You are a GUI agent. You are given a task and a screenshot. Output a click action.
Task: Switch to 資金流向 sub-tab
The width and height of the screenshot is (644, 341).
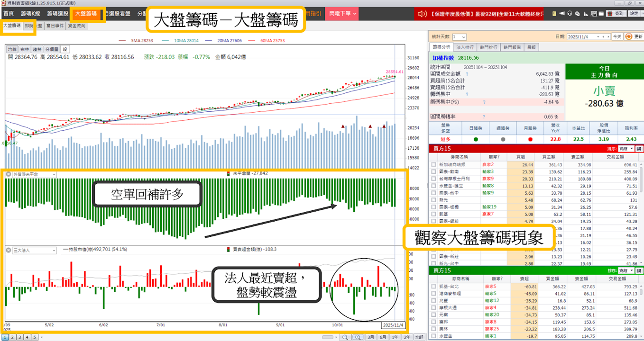(x=77, y=26)
